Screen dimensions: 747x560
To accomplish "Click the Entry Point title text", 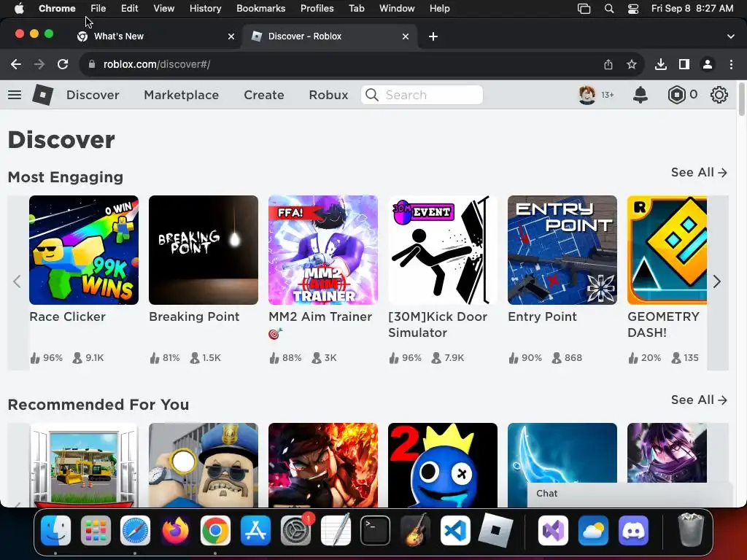I will [542, 316].
